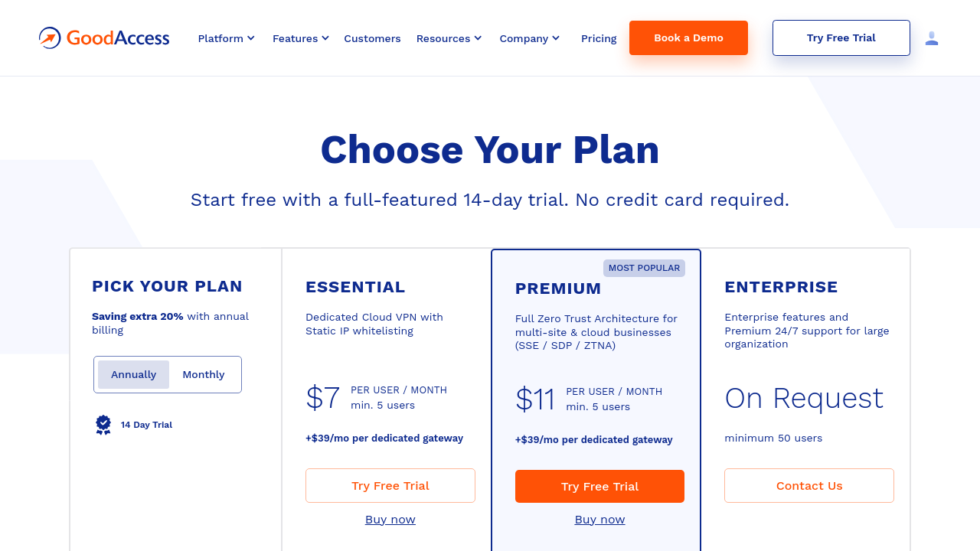980x551 pixels.
Task: Open the Resources dropdown chevron
Action: pos(479,38)
